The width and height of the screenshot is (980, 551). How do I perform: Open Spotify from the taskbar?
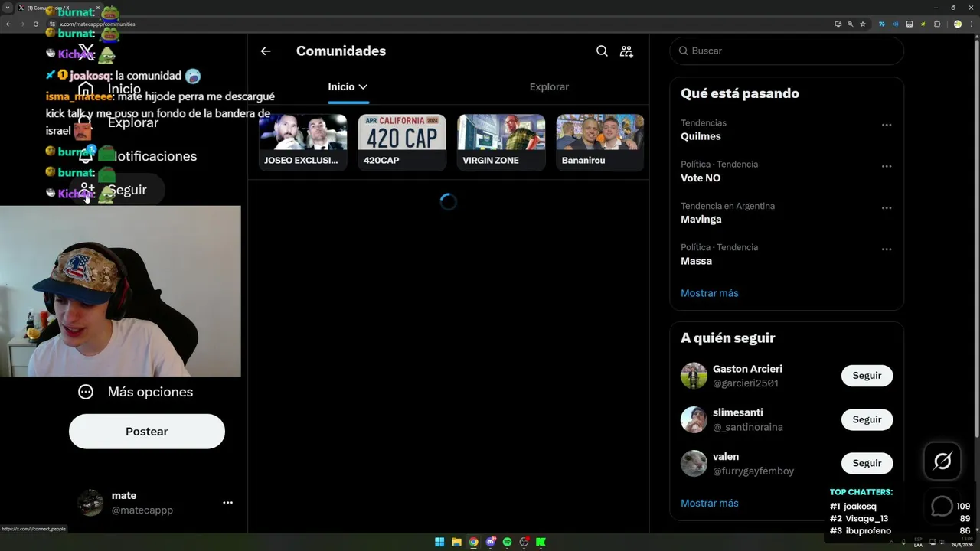coord(507,542)
